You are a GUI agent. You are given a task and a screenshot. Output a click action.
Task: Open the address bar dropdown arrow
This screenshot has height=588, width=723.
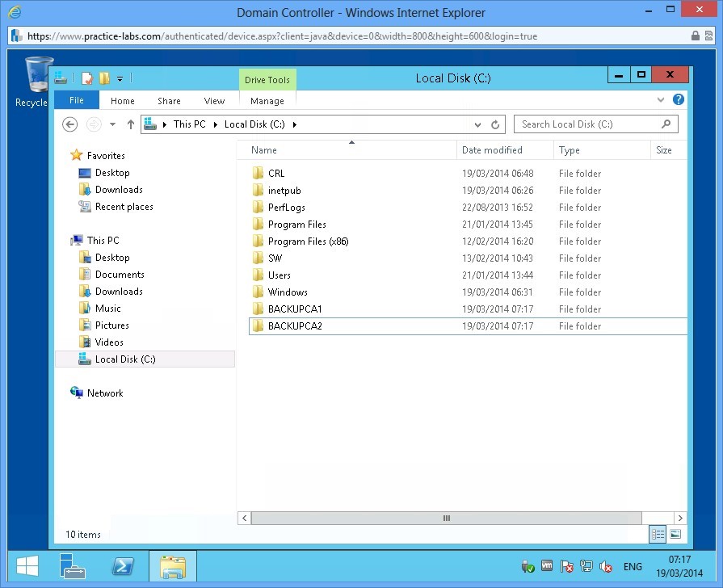coord(478,124)
